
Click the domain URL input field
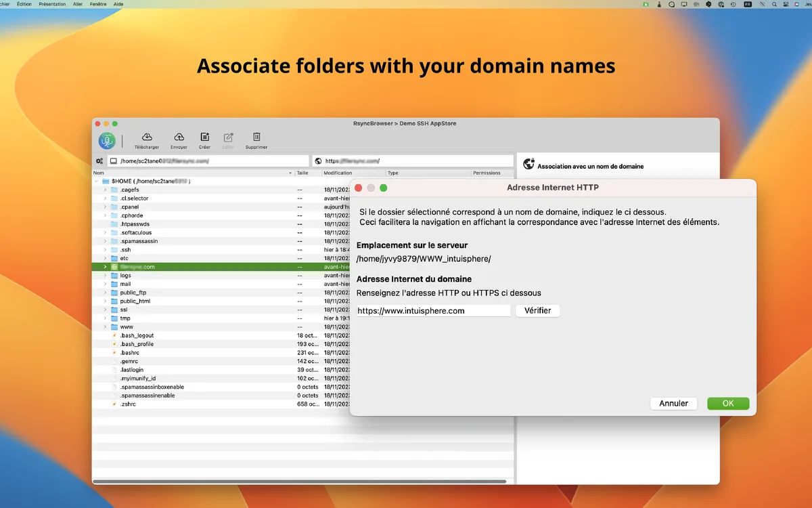pyautogui.click(x=433, y=311)
